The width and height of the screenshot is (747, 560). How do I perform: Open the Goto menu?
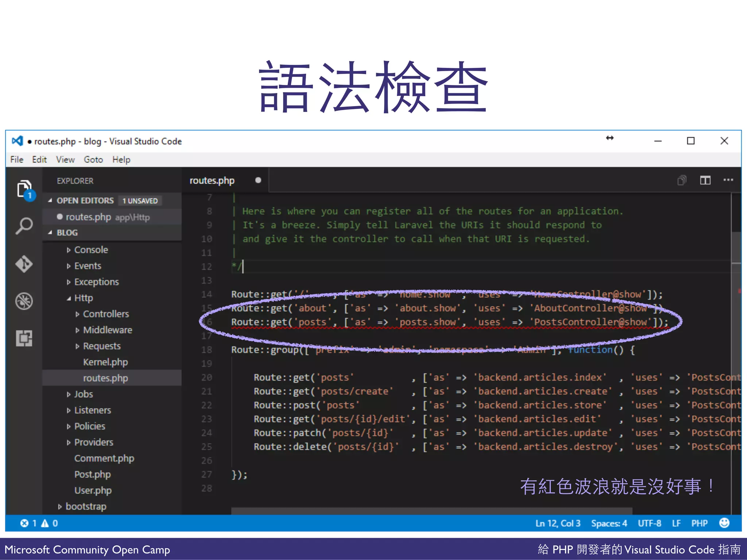click(x=93, y=160)
